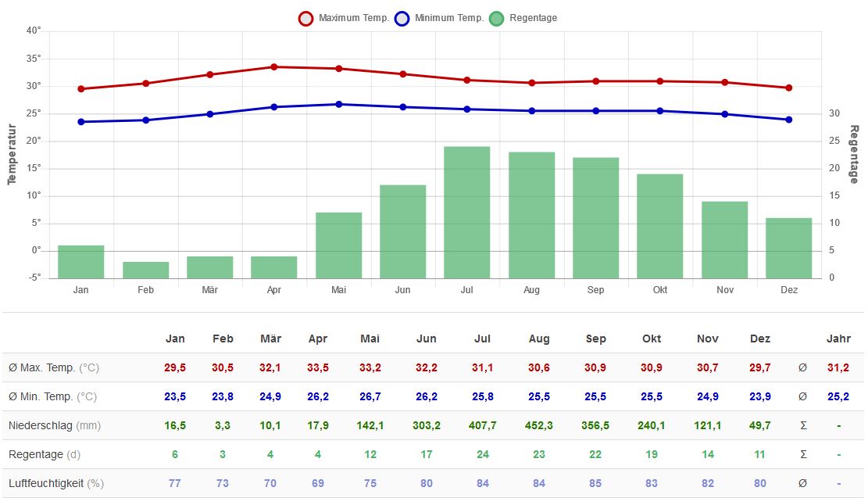Click the Regentage legend text
This screenshot has height=498, width=868.
[533, 18]
